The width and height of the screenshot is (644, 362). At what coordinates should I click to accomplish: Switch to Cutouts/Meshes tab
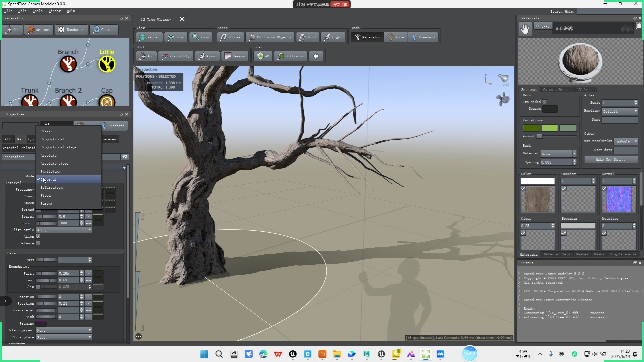557,90
